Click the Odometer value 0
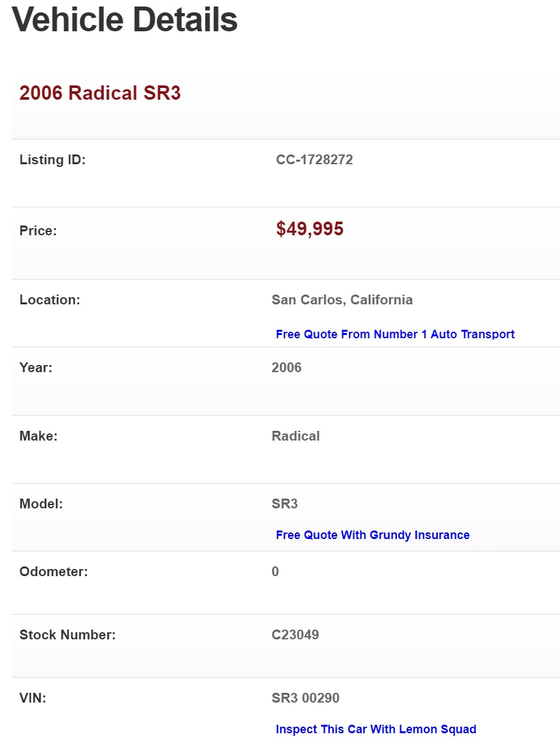 pos(275,572)
